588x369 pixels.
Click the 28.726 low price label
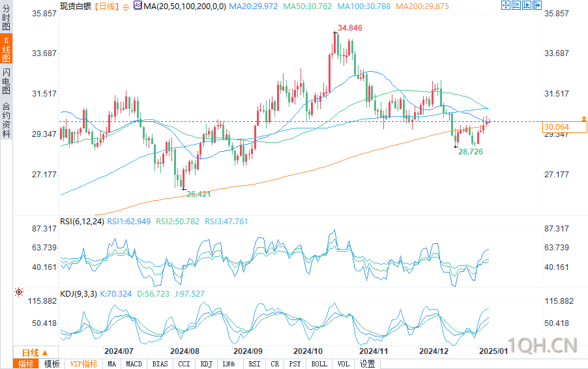tap(471, 152)
